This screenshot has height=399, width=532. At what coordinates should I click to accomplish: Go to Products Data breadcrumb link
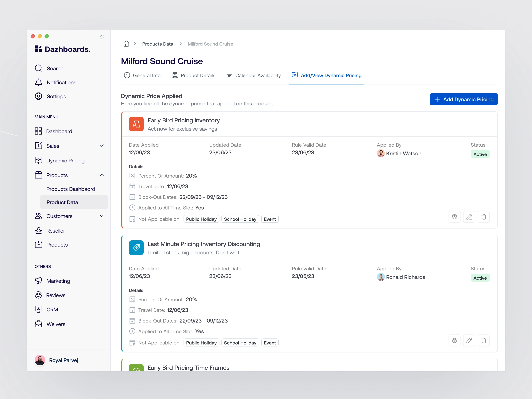pyautogui.click(x=158, y=44)
